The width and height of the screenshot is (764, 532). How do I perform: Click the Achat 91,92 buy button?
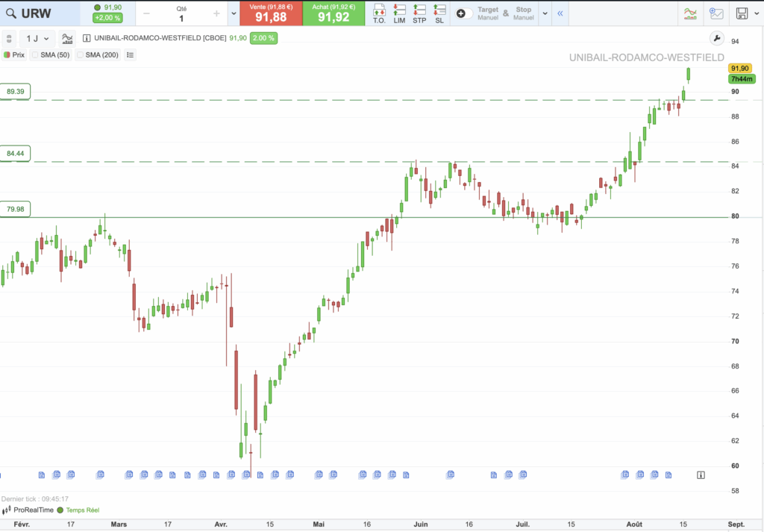[x=333, y=13]
